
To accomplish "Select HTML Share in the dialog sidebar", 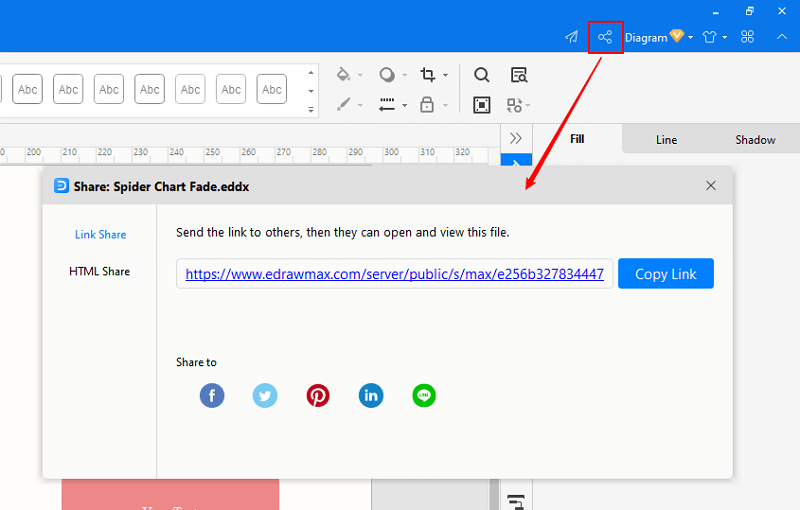I will [x=99, y=271].
